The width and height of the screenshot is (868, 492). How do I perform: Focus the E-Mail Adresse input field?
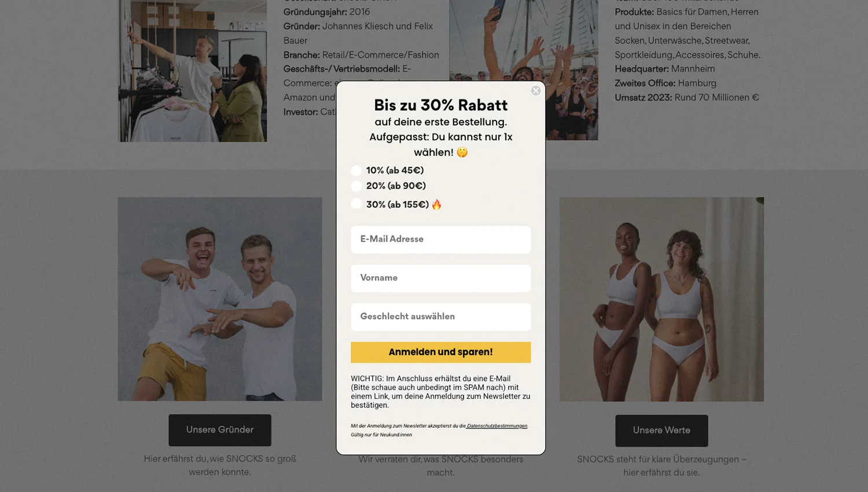(441, 240)
